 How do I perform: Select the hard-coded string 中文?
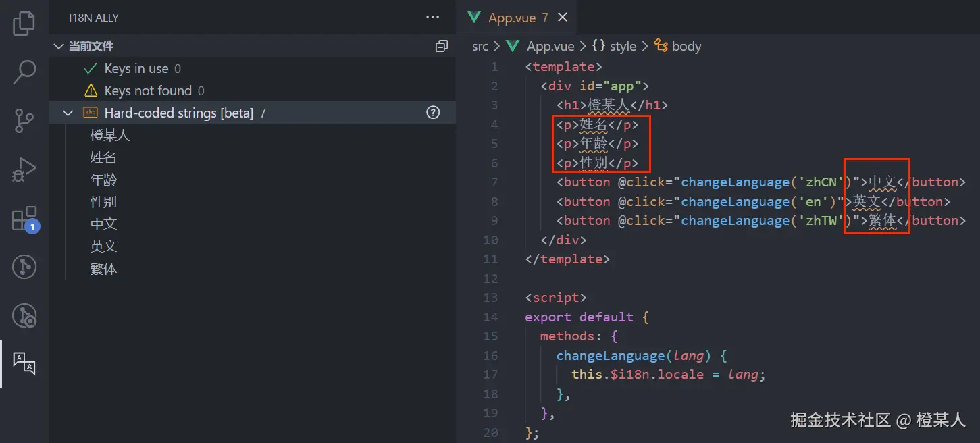point(103,224)
